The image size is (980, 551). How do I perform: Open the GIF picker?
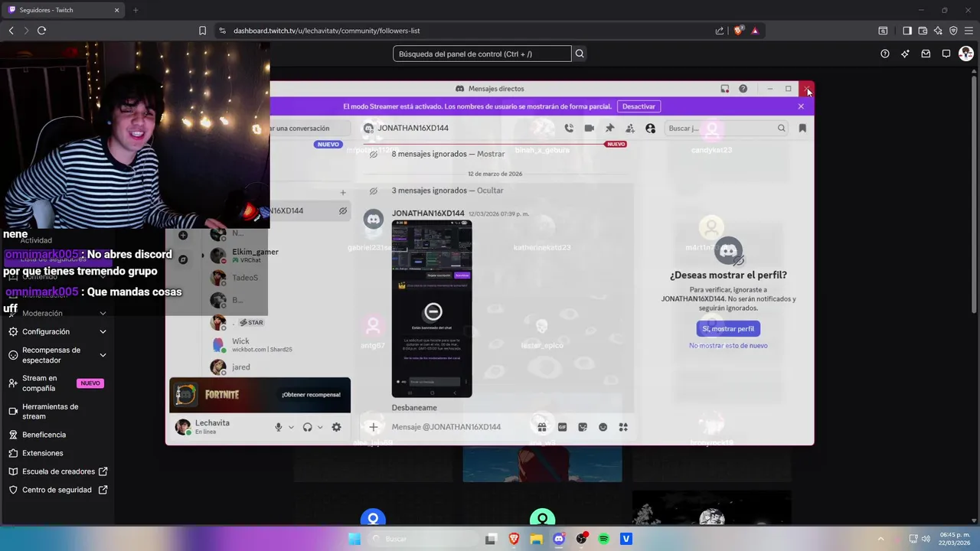pyautogui.click(x=562, y=427)
